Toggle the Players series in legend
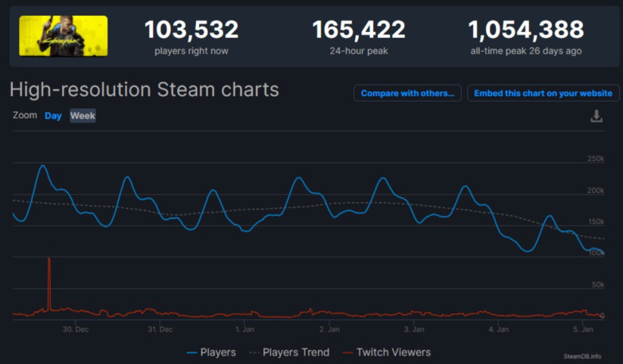 coord(211,352)
